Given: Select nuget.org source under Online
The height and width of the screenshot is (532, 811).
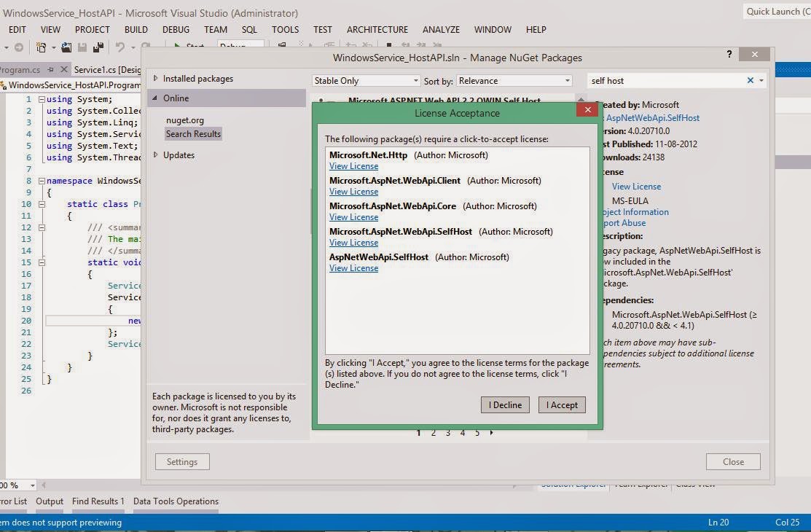Looking at the screenshot, I should tap(184, 120).
